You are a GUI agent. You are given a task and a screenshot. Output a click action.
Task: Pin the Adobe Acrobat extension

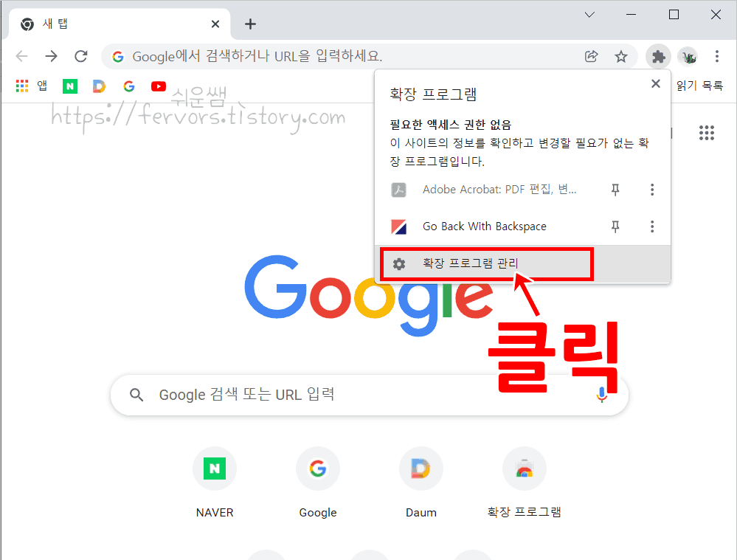tap(615, 190)
